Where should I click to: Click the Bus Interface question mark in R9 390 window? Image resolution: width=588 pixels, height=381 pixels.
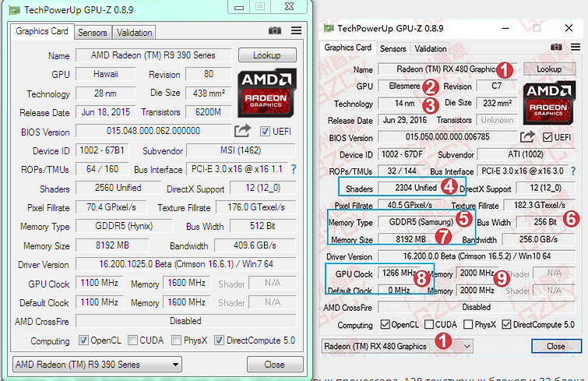pos(294,169)
